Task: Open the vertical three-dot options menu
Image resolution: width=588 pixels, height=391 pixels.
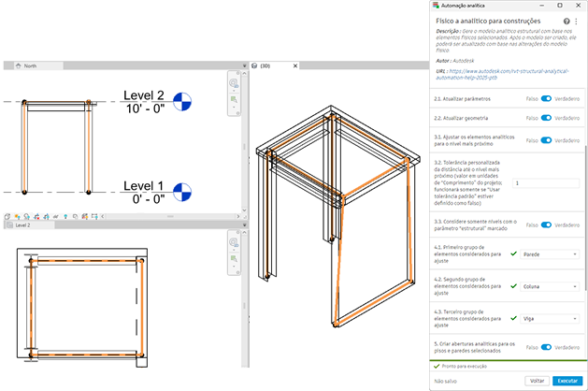Action: click(577, 22)
